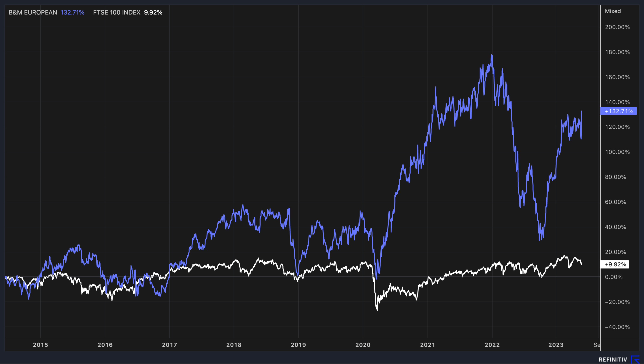Click the 2017 label on time axis

(x=170, y=345)
